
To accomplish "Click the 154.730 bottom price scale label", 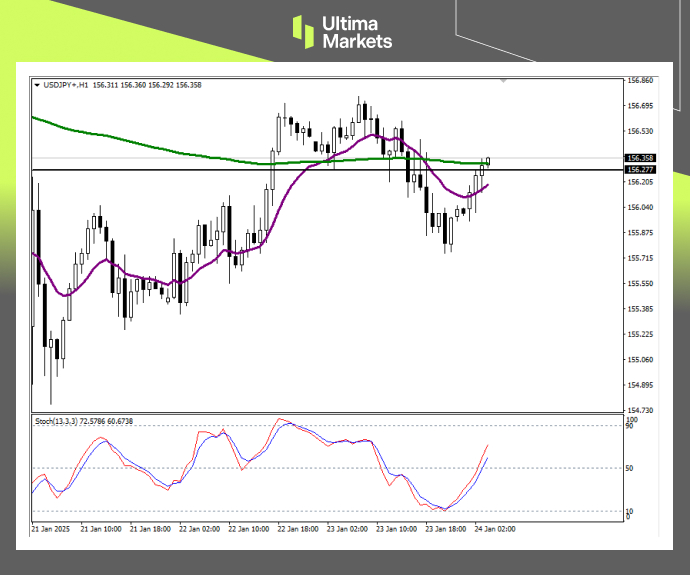I will point(640,411).
